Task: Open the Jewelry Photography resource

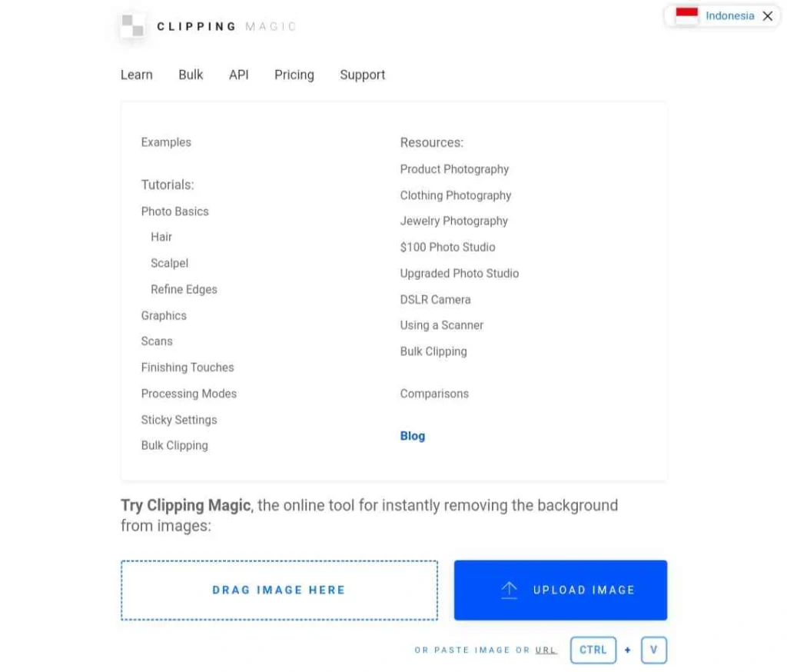Action: pyautogui.click(x=453, y=221)
